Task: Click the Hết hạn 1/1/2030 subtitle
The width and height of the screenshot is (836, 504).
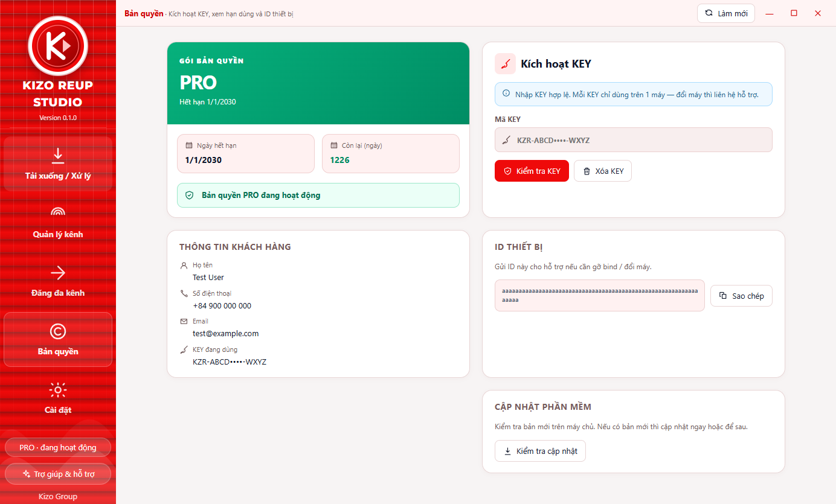Action: pos(208,102)
